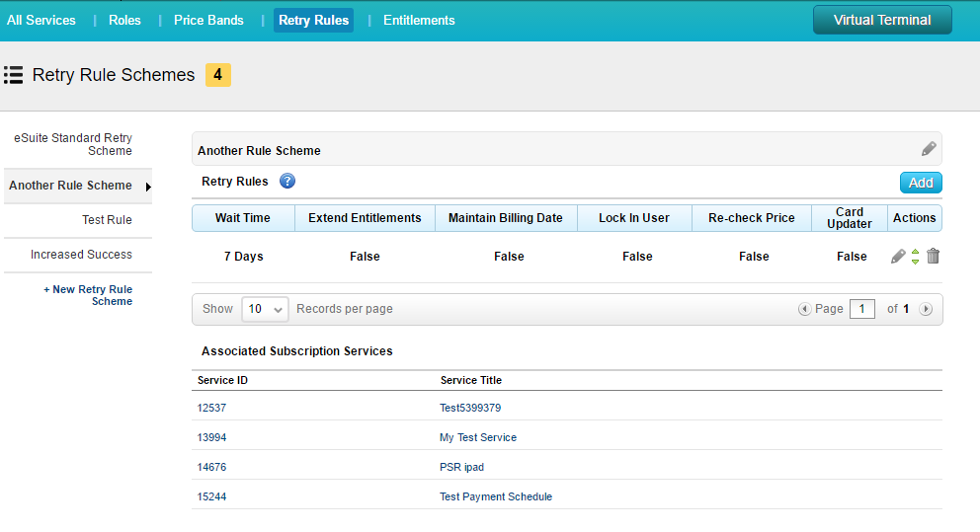The height and width of the screenshot is (532, 980).
Task: Click the page number input field
Action: (861, 309)
